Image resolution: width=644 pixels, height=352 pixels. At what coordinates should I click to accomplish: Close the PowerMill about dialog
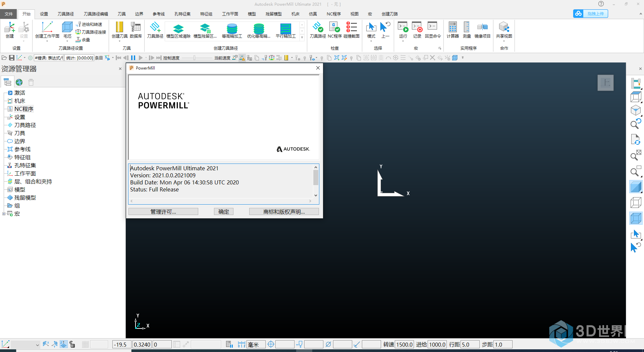(318, 68)
